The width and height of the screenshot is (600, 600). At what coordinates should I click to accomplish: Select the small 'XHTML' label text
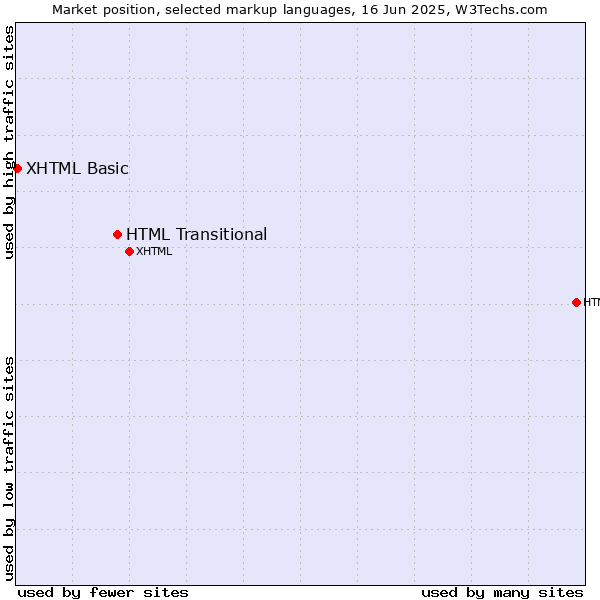154,251
